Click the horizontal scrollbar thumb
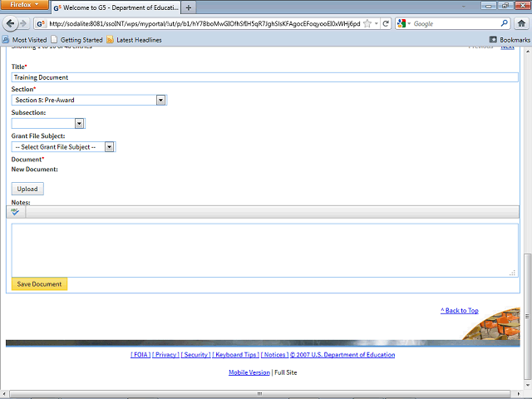 coord(259,393)
